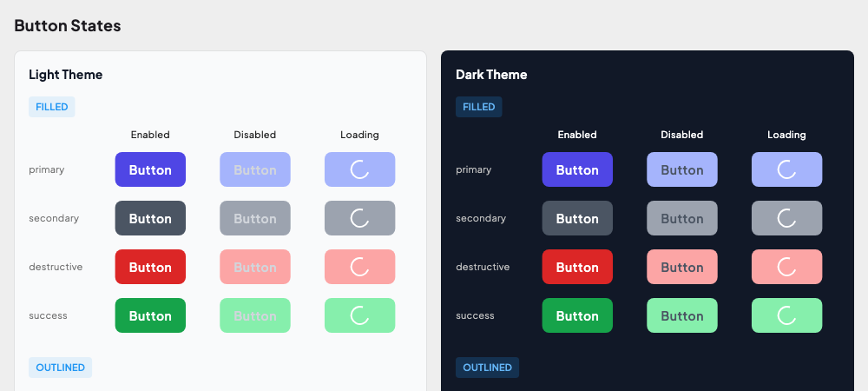Click the disabled success button in Light Theme
The width and height of the screenshot is (868, 391).
coord(254,315)
